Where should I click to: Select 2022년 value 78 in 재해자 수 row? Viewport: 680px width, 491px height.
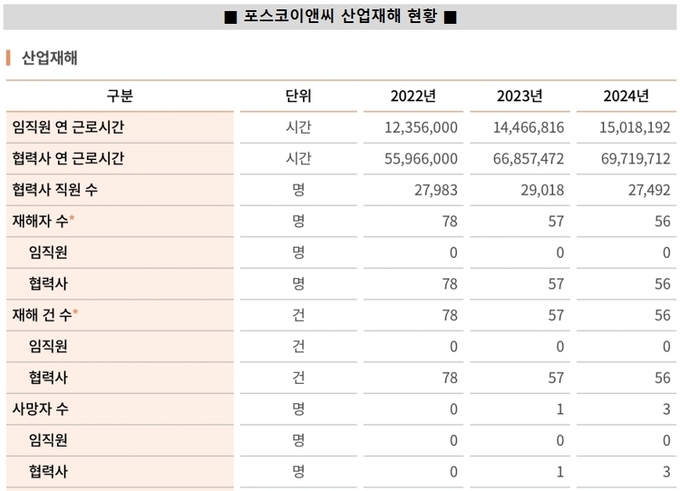(x=450, y=221)
